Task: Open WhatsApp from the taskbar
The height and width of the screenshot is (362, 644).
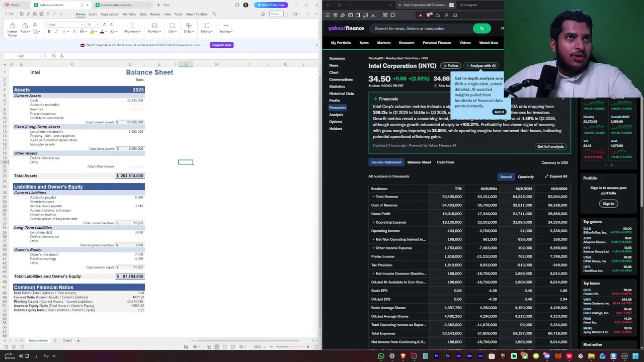Action: 381,356
